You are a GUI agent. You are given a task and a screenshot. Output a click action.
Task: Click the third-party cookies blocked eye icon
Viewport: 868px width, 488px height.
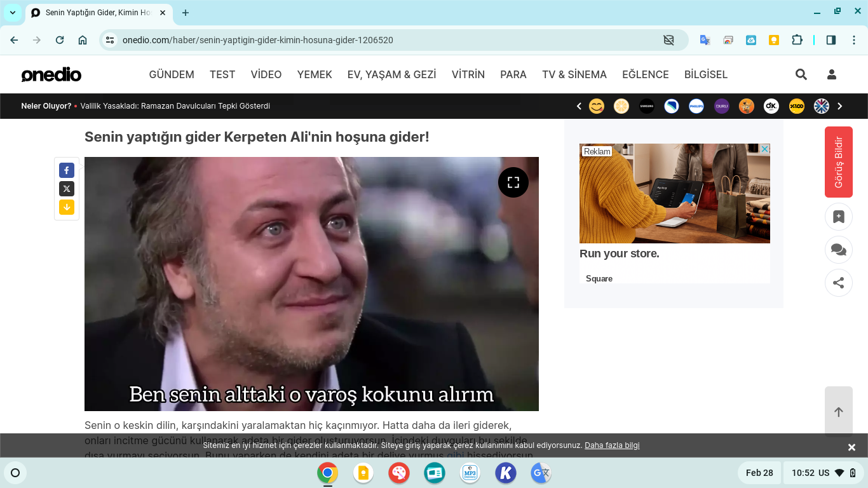(x=668, y=40)
